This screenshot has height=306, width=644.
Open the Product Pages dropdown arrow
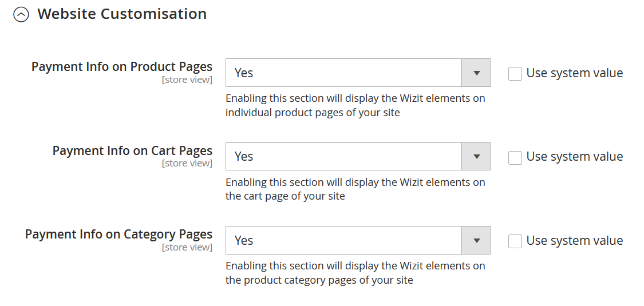coord(476,73)
